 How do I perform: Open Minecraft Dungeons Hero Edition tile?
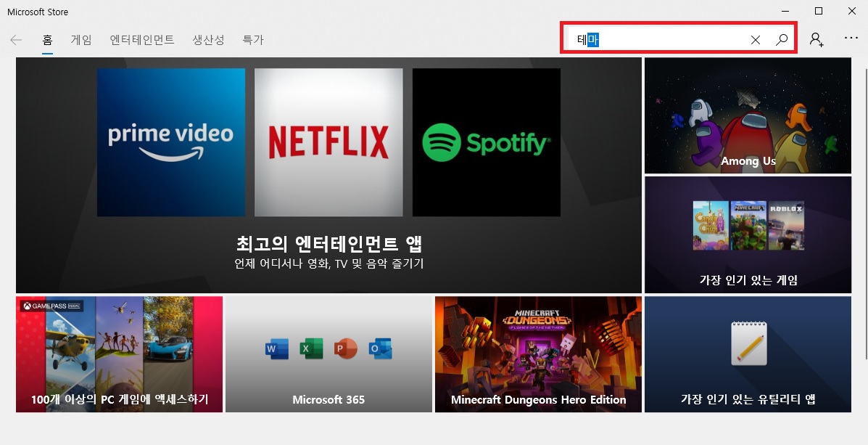(538, 354)
